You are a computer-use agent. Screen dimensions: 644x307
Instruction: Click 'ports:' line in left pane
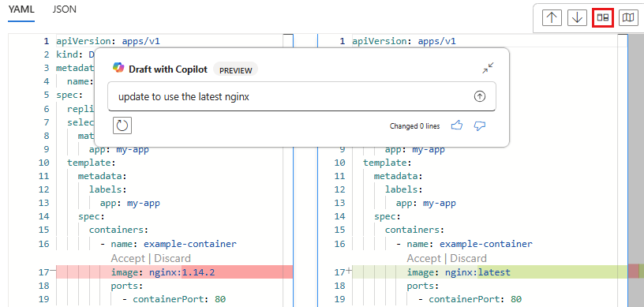point(127,286)
